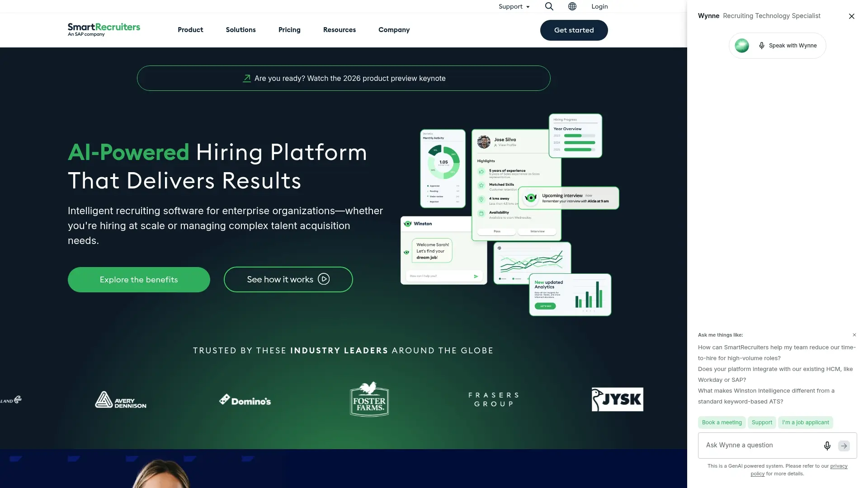Send the question with the arrow icon

pyautogui.click(x=844, y=446)
